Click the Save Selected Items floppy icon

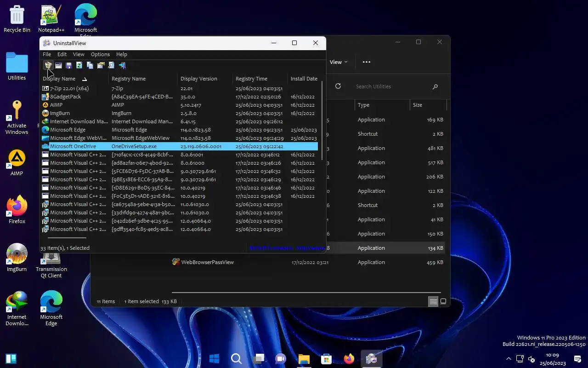pyautogui.click(x=69, y=65)
